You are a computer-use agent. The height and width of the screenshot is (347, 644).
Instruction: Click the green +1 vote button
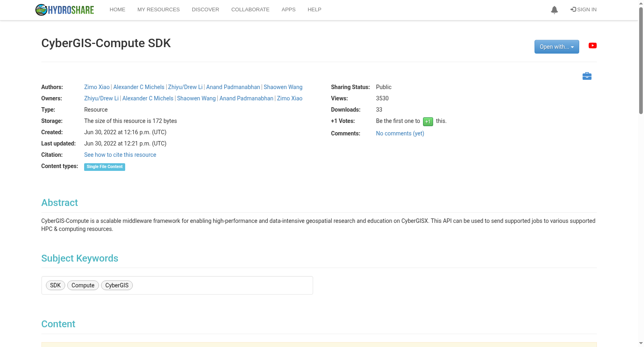click(x=428, y=121)
